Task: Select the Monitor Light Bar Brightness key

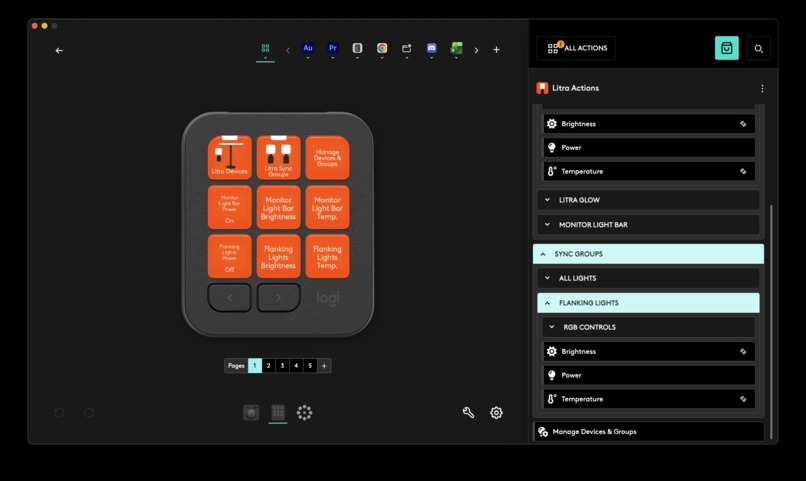Action: 279,207
